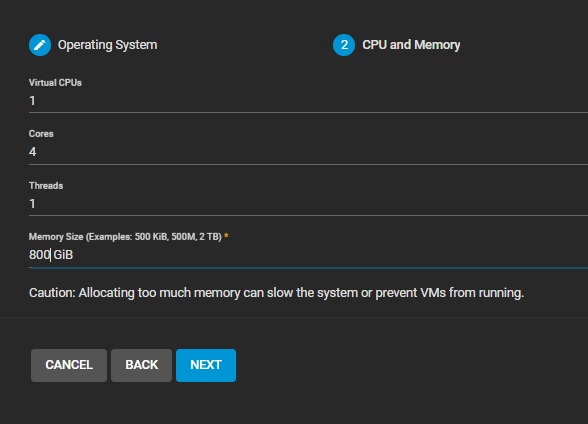Click the CANCEL button
Screen dimensions: 588x424
69,365
